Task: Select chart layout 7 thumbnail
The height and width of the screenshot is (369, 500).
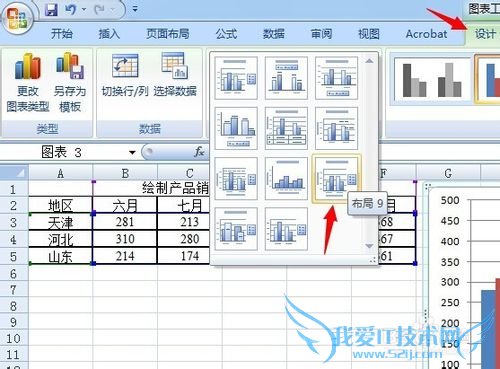Action: click(x=236, y=179)
